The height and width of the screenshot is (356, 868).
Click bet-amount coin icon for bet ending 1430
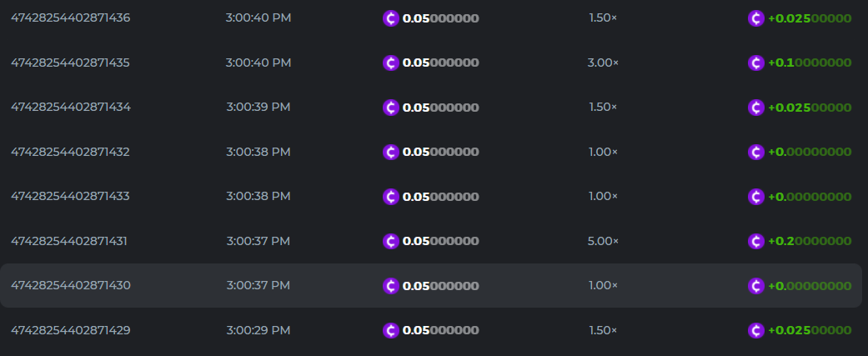391,285
